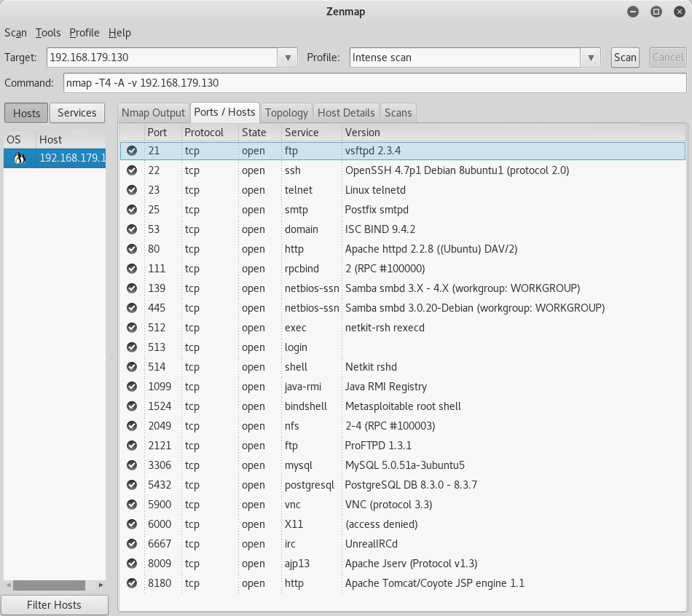Toggle the Hosts view button
Screen dimensions: 692x616
pos(26,113)
